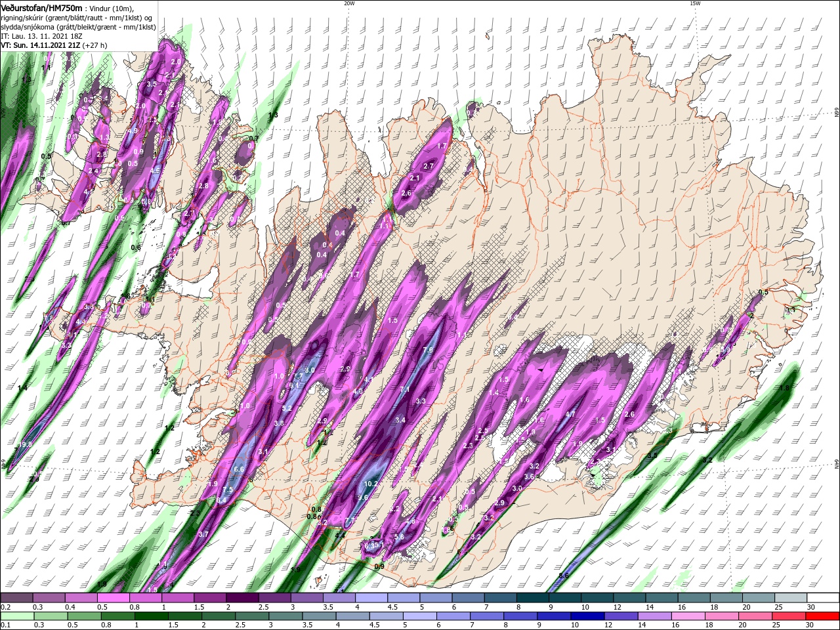Pick the darkest purple swatch after 2 on snow scale
This screenshot has width=840, height=630.
tap(242, 598)
